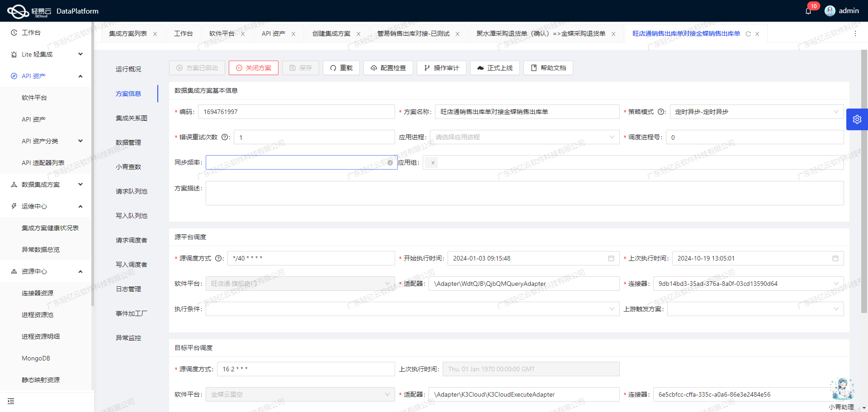Open 请求队列池 section

[132, 191]
